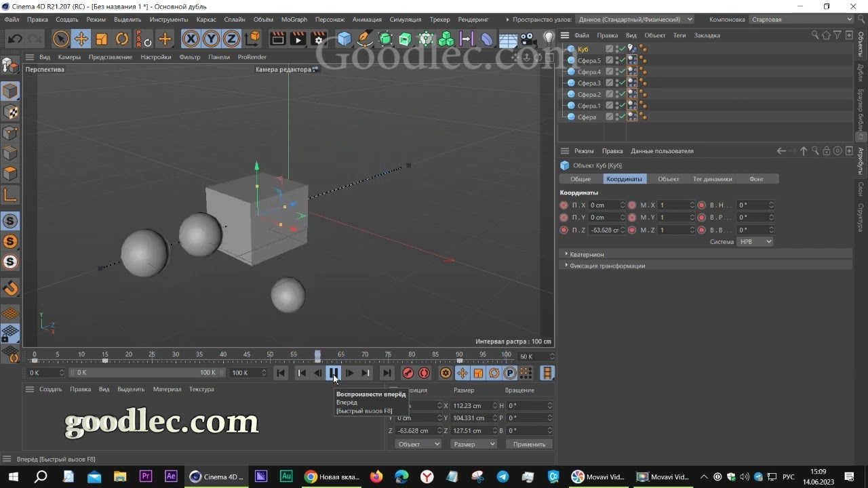The width and height of the screenshot is (868, 488).
Task: Toggle Z axis lock
Action: (x=232, y=39)
